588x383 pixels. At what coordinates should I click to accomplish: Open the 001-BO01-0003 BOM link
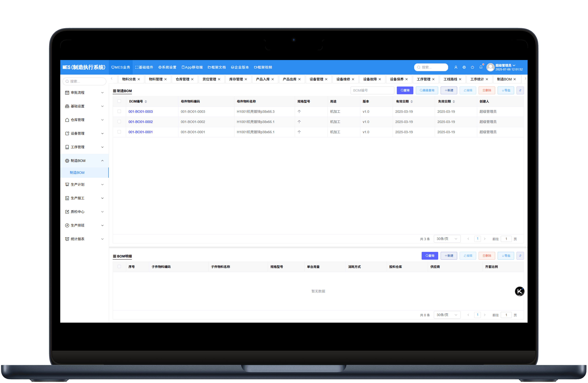point(141,112)
